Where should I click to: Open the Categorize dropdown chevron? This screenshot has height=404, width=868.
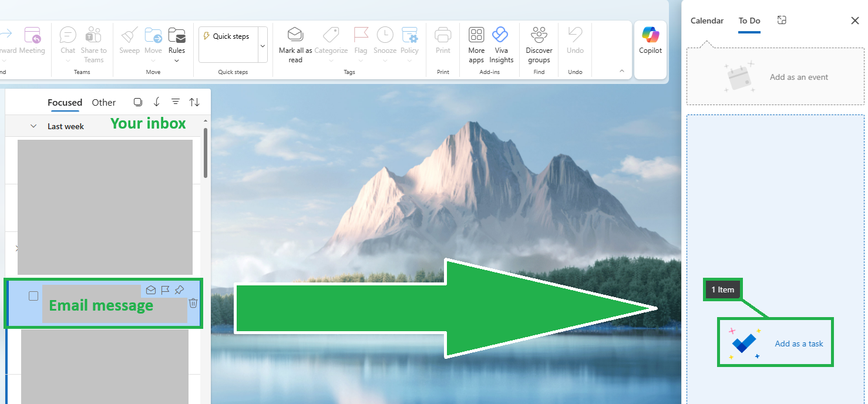point(331,60)
